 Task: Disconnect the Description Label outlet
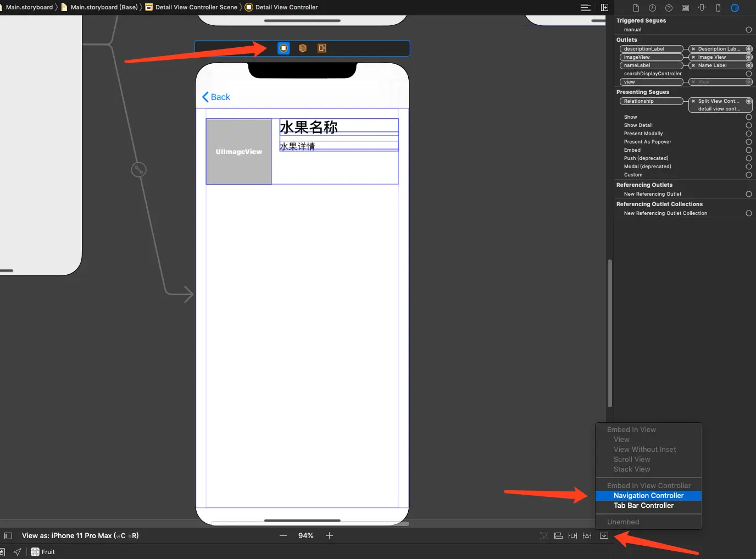click(x=693, y=49)
